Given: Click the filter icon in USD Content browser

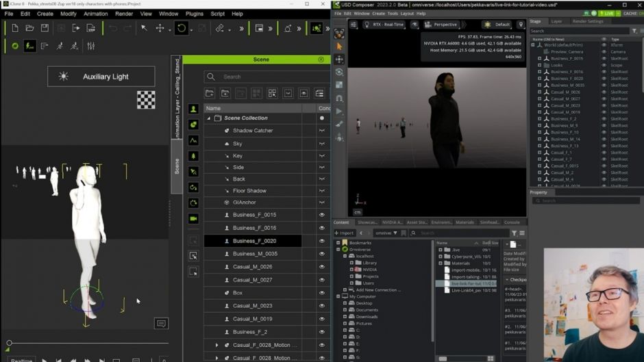Looking at the screenshot, I should coord(515,233).
